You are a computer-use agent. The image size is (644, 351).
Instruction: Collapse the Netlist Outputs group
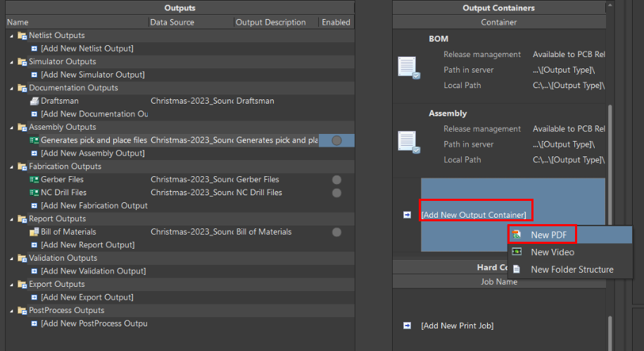pos(11,36)
